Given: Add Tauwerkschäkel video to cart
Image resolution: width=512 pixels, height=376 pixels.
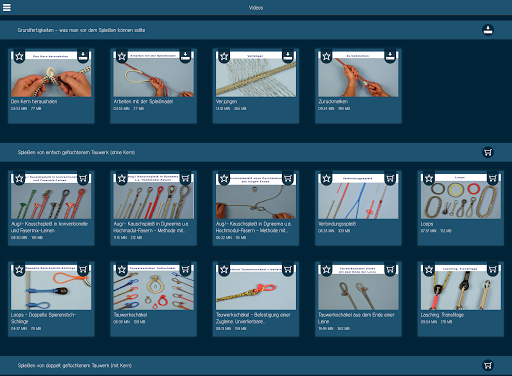Looking at the screenshot, I should pyautogui.click(x=185, y=269).
